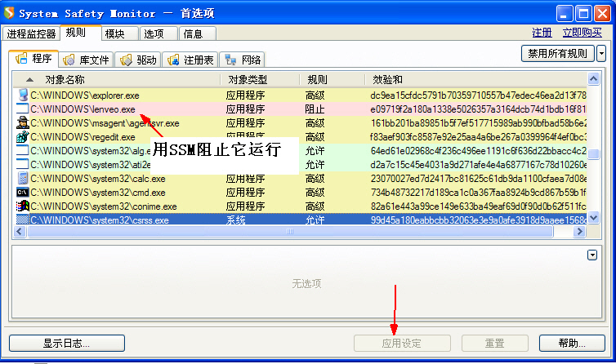Click the 帮助... button
This screenshot has height=364, width=616.
(572, 344)
